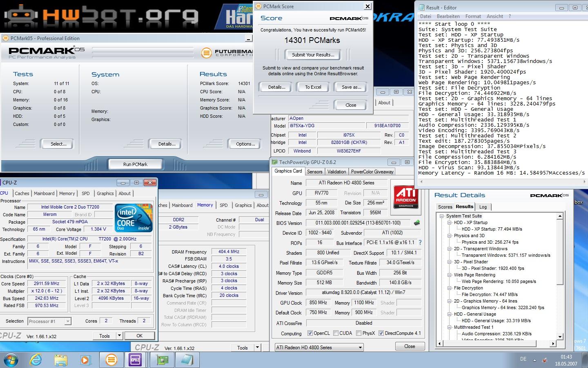
Task: Save BIOS chip icon in GPU-Z
Action: [x=417, y=223]
